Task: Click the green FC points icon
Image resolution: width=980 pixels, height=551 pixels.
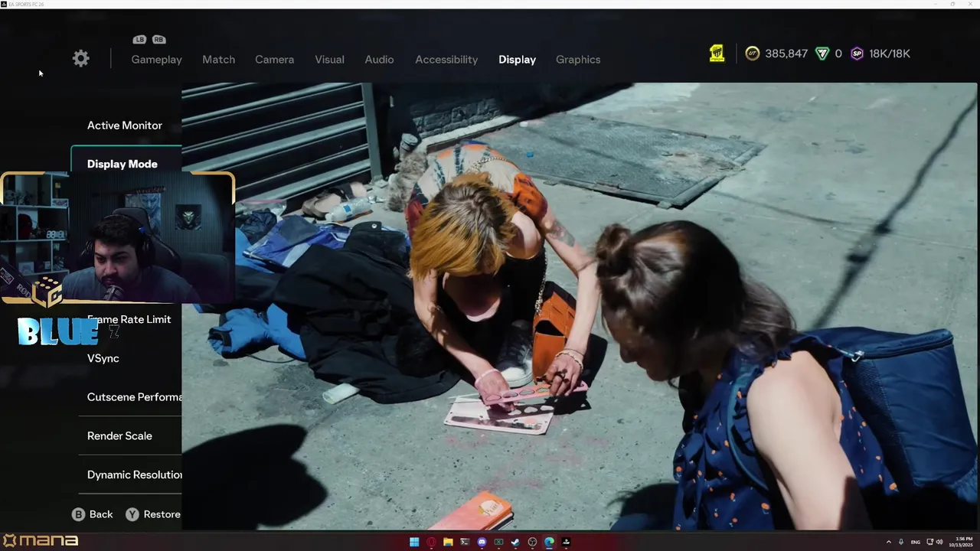Action: click(822, 54)
